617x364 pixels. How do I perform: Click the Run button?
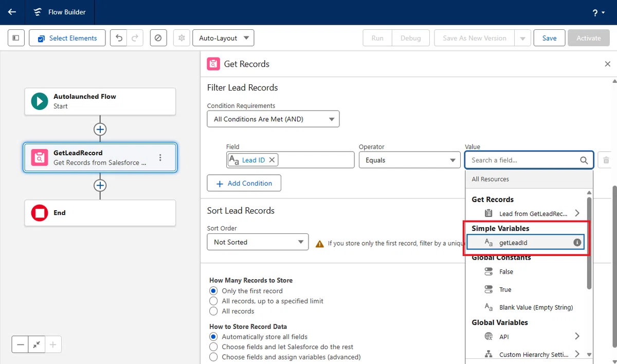pos(377,38)
